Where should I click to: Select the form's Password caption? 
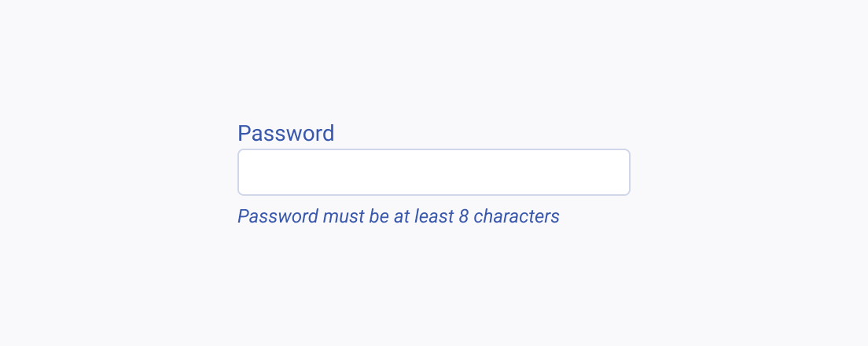click(285, 134)
